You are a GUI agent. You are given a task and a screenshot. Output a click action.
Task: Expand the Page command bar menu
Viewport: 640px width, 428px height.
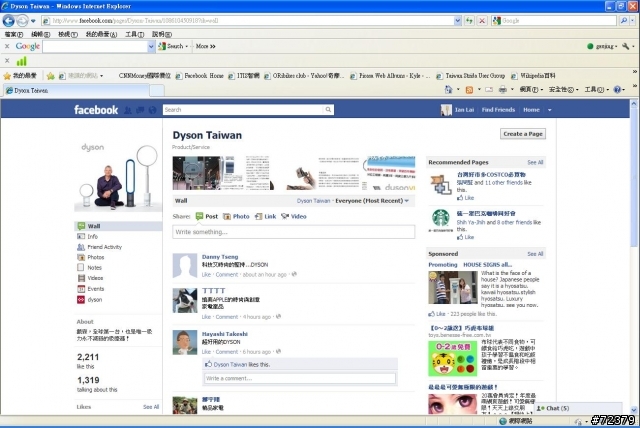tap(531, 89)
